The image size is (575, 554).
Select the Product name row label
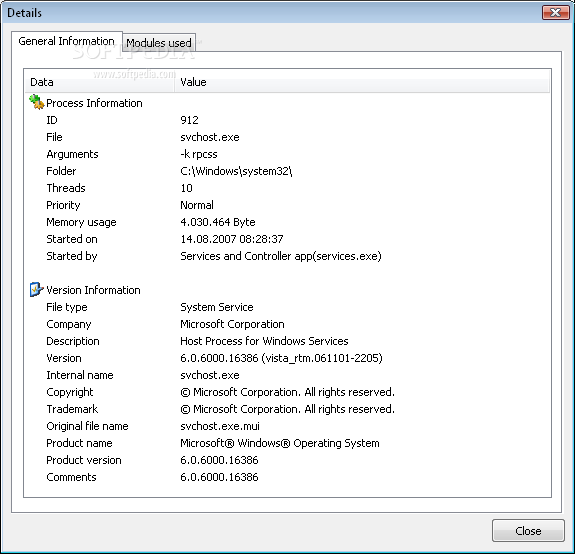[x=79, y=443]
